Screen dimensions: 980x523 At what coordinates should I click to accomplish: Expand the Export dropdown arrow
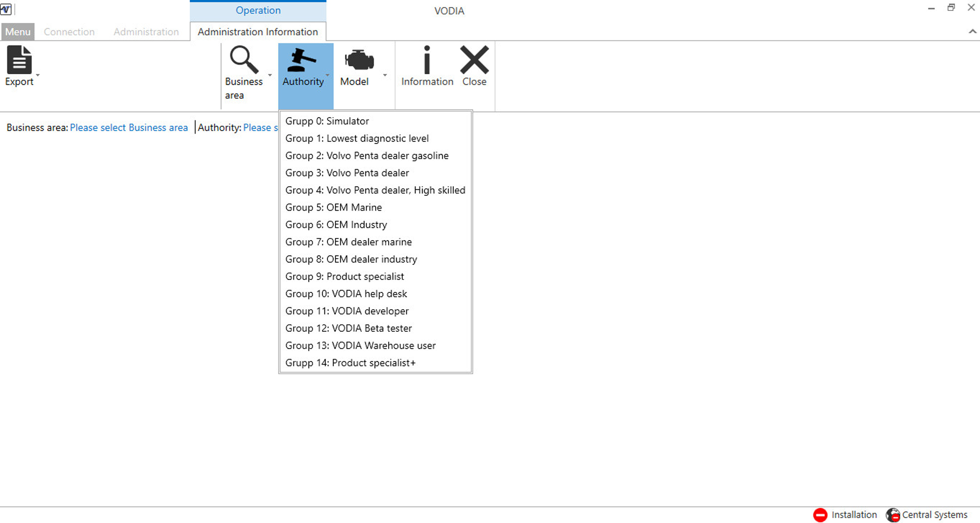(38, 75)
